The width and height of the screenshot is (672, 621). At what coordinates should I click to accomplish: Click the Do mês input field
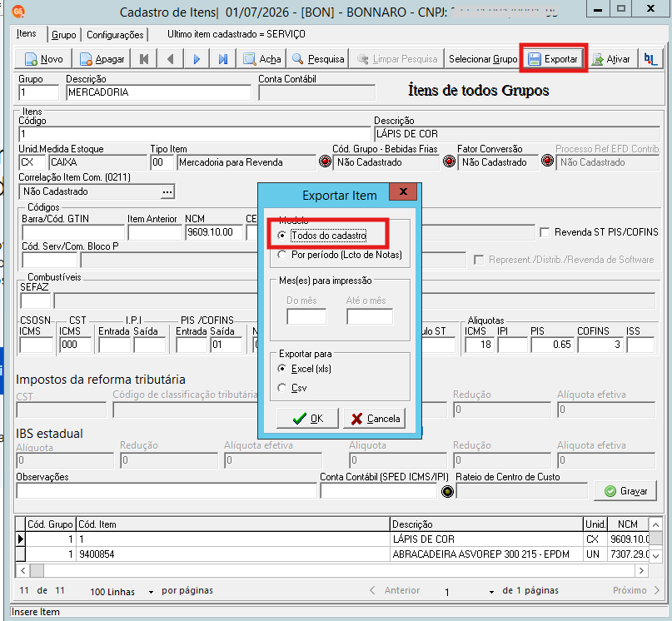306,316
